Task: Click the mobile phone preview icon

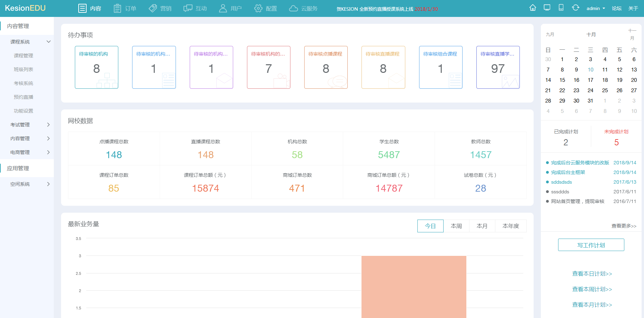Action: [x=561, y=8]
